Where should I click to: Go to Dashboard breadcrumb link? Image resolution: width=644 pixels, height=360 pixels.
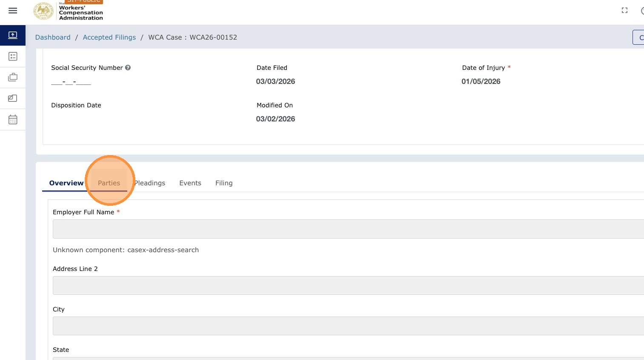coord(53,37)
